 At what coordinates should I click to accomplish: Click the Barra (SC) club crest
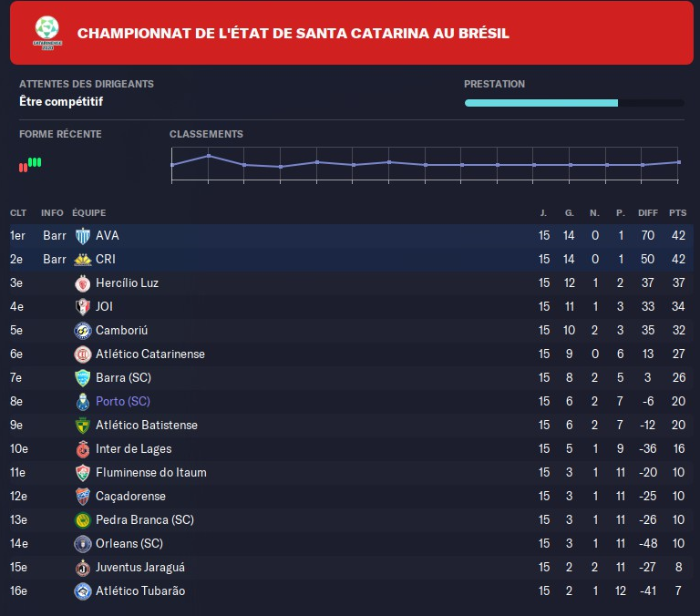tap(82, 378)
